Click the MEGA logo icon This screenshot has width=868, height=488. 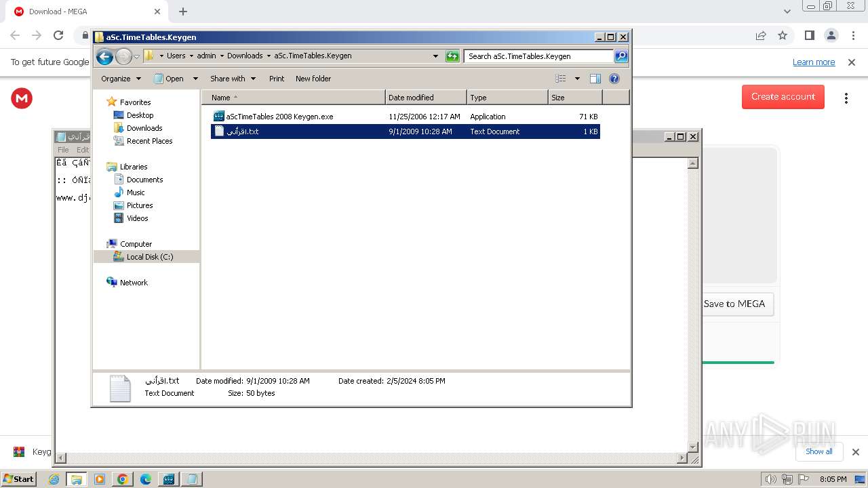[22, 98]
